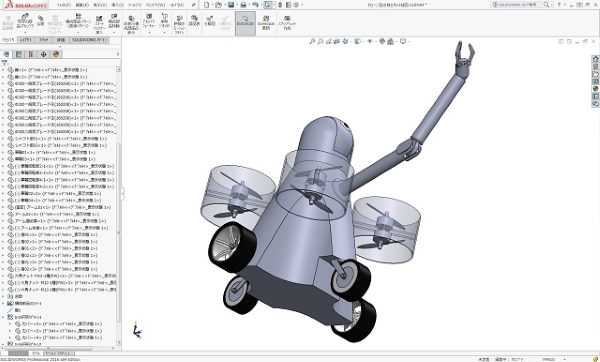The height and width of the screenshot is (362, 600).
Task: Pin the menu bar with pushpin icon
Action: [194, 5]
